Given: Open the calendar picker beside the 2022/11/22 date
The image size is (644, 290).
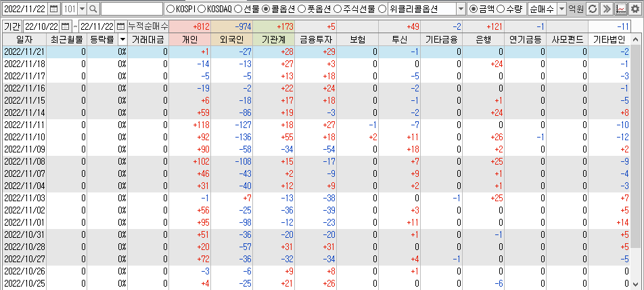Looking at the screenshot, I should coord(54,9).
